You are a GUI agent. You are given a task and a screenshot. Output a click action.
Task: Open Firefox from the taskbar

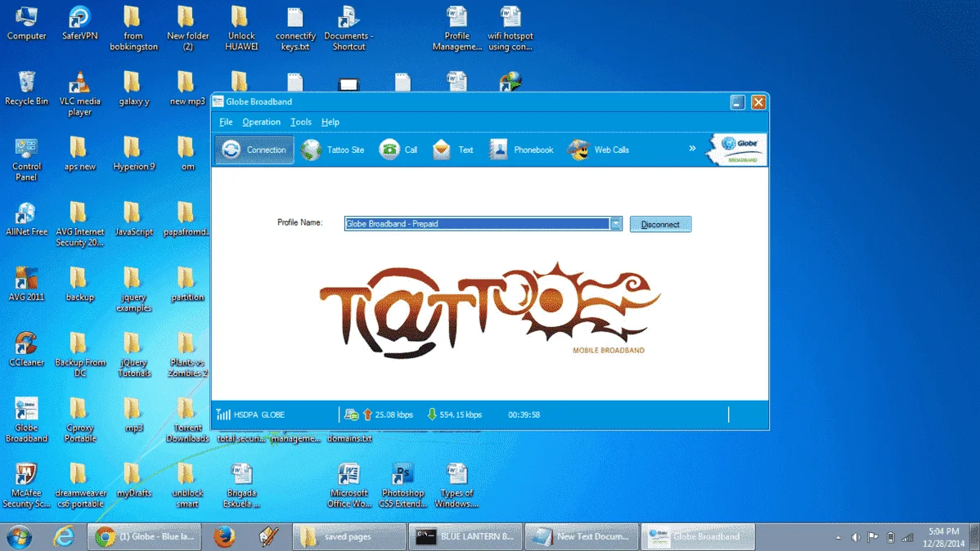coord(224,536)
